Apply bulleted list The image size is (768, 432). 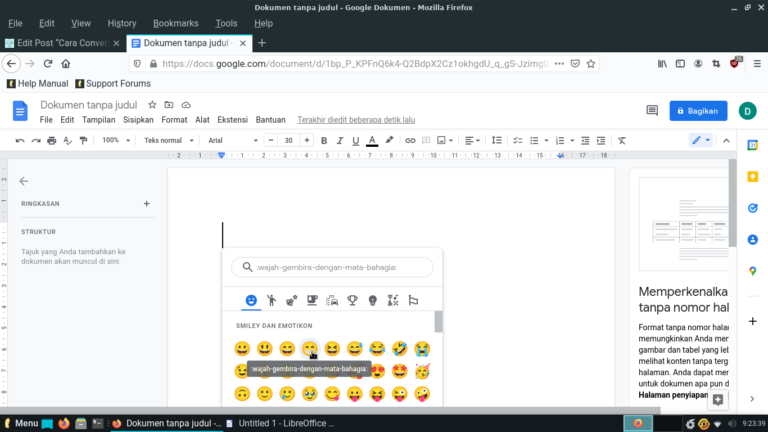534,141
